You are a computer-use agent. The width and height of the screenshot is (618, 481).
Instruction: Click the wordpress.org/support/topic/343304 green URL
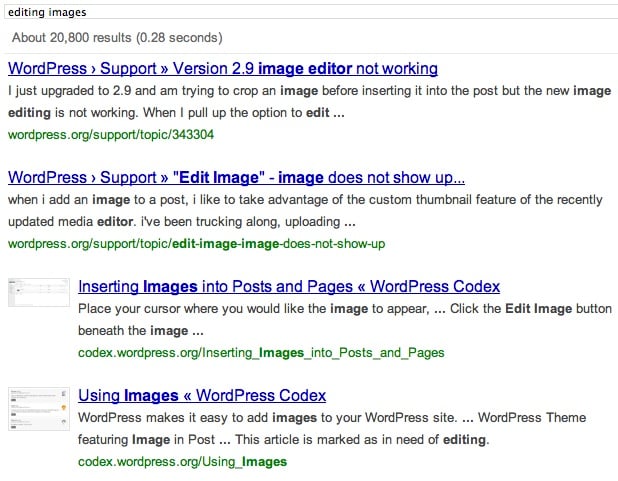pos(111,133)
